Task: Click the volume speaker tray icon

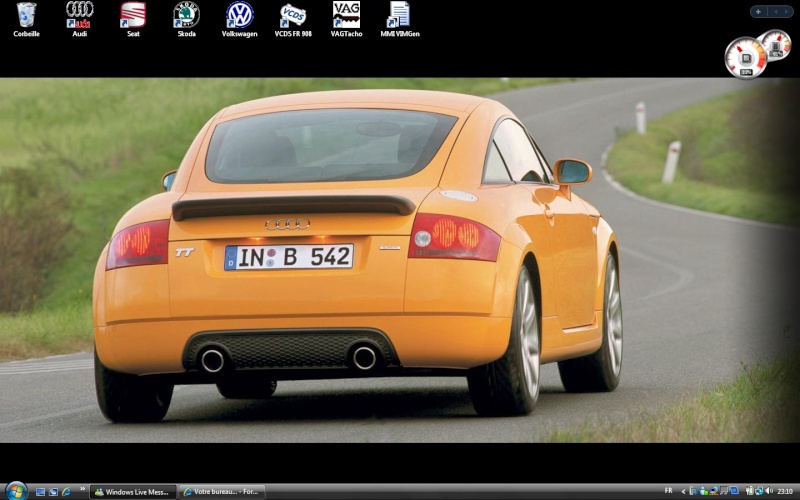Action: click(x=768, y=492)
